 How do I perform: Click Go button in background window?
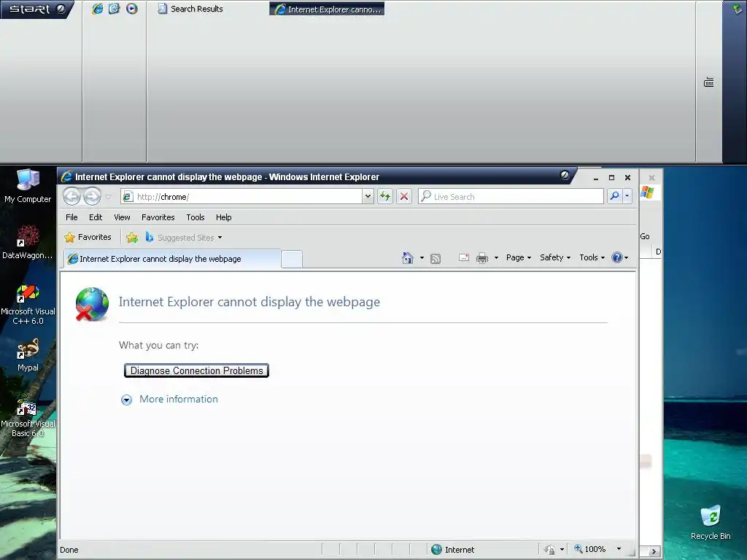645,236
